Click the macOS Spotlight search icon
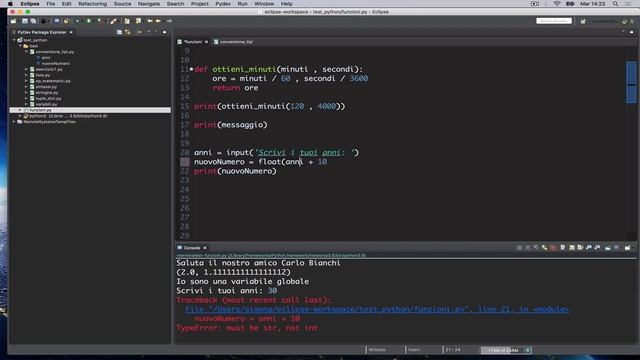The width and height of the screenshot is (640, 360). 616,4
